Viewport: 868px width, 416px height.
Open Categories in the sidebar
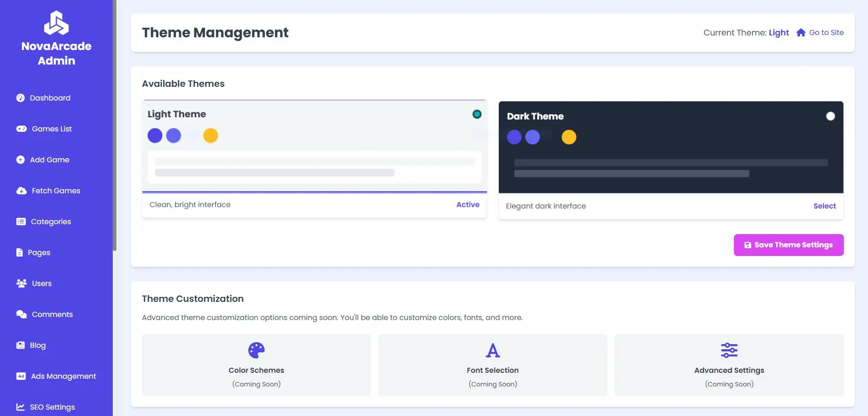click(x=50, y=221)
